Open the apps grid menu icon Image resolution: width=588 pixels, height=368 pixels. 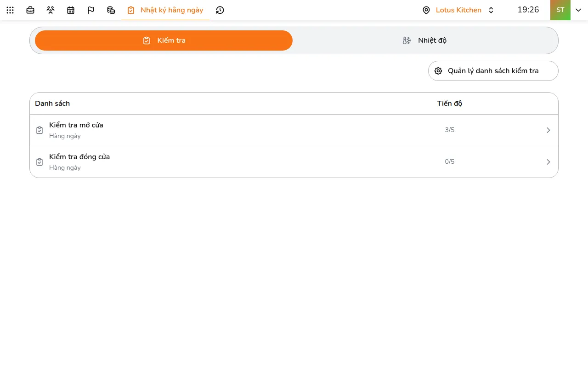coord(10,10)
